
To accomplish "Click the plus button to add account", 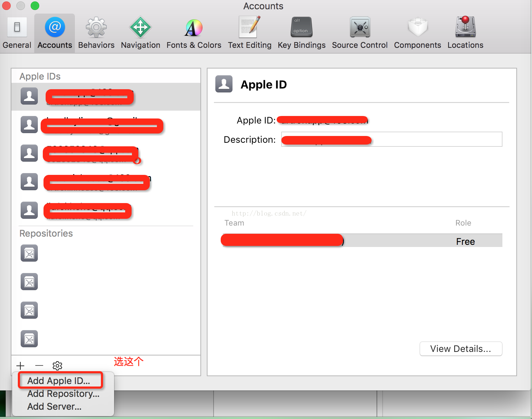I will click(x=20, y=366).
